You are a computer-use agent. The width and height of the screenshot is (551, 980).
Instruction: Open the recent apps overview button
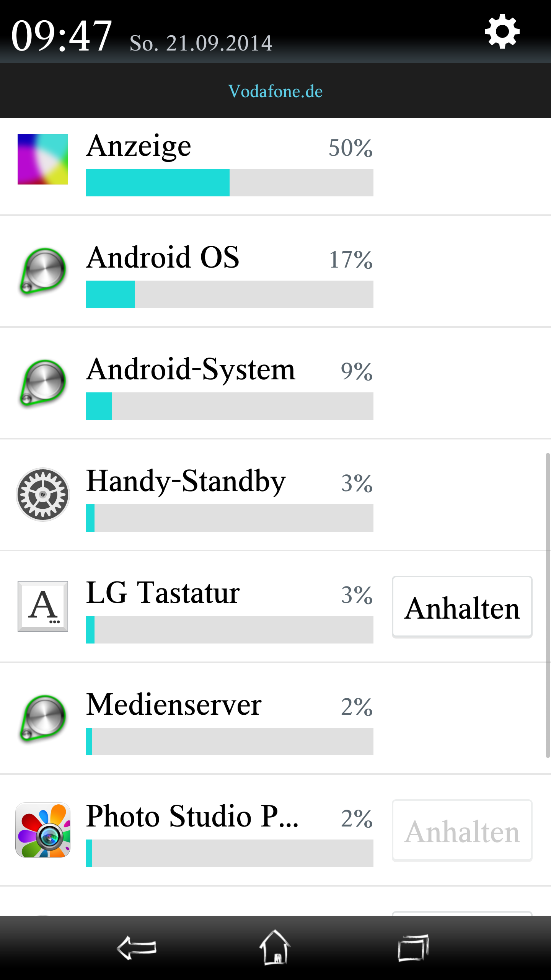tap(413, 948)
